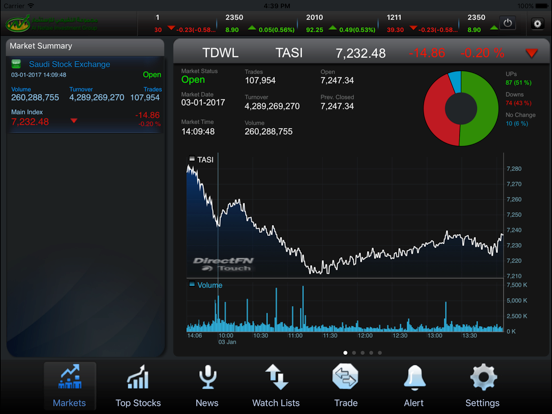
Task: Tap header percent change -0.20 %
Action: click(482, 53)
